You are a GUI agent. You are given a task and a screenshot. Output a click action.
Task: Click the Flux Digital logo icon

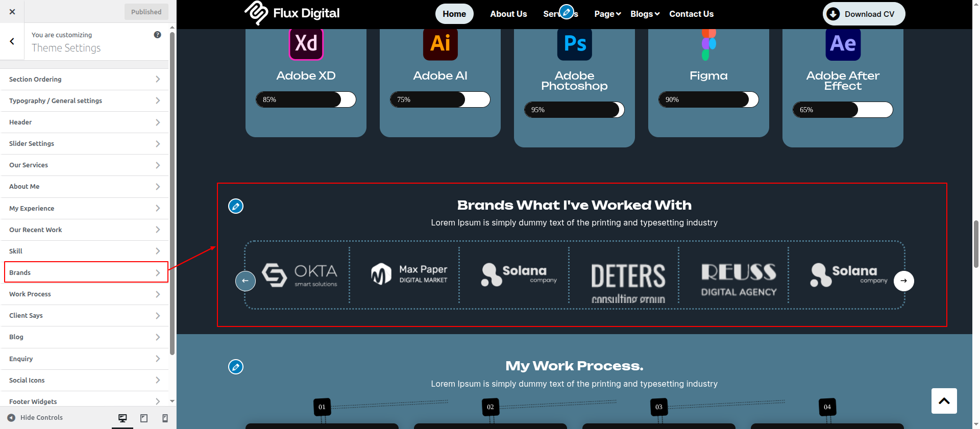(256, 13)
